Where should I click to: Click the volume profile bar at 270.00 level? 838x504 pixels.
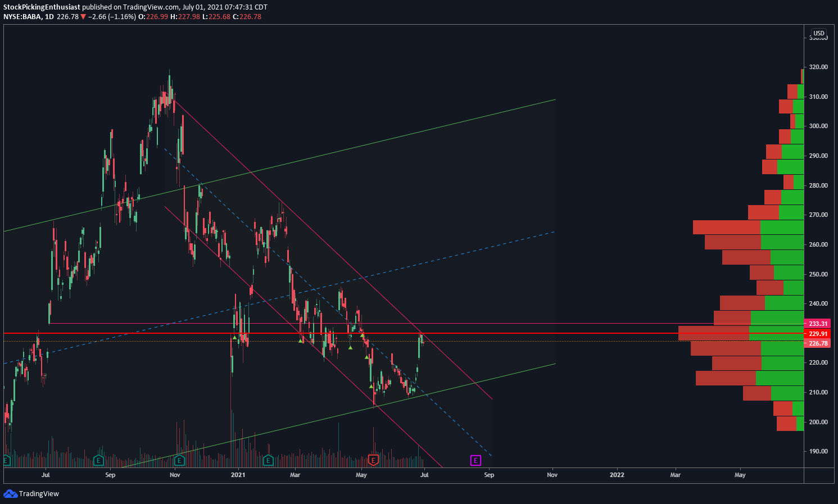776,212
